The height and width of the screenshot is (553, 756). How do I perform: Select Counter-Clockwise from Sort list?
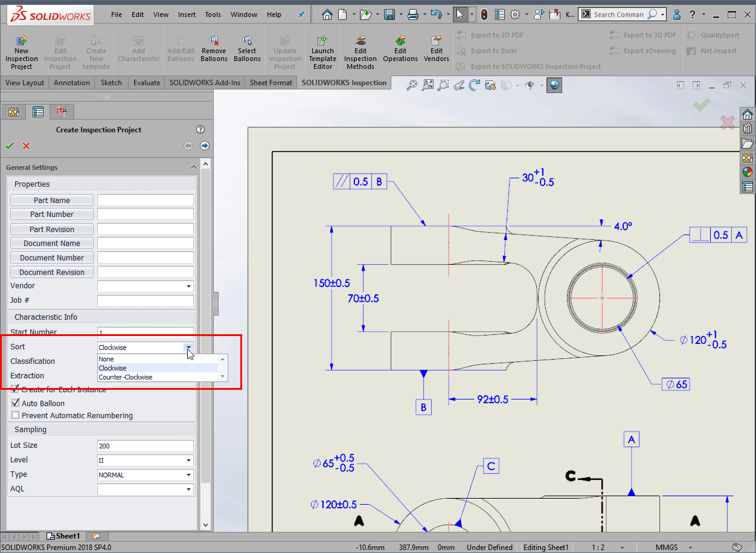(x=126, y=377)
